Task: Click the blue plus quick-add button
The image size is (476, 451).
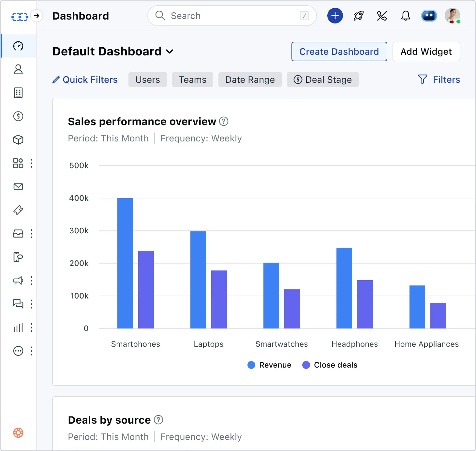Action: (335, 16)
